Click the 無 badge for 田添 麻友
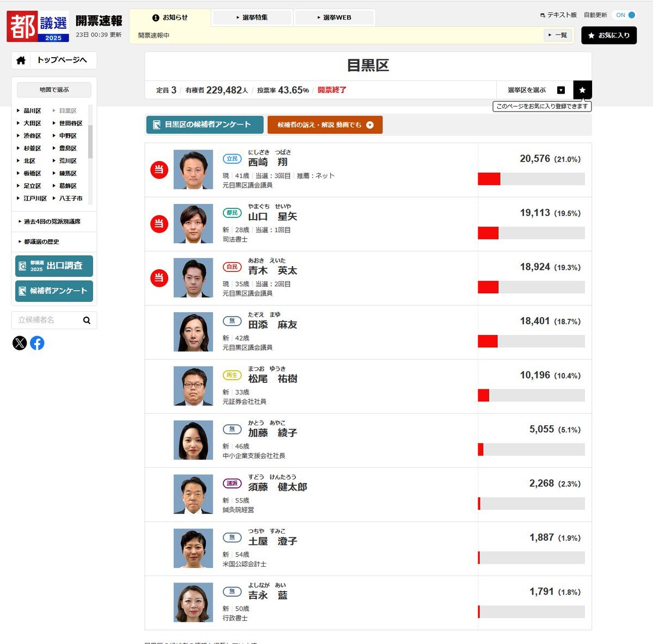Image resolution: width=653 pixels, height=644 pixels. [x=232, y=321]
